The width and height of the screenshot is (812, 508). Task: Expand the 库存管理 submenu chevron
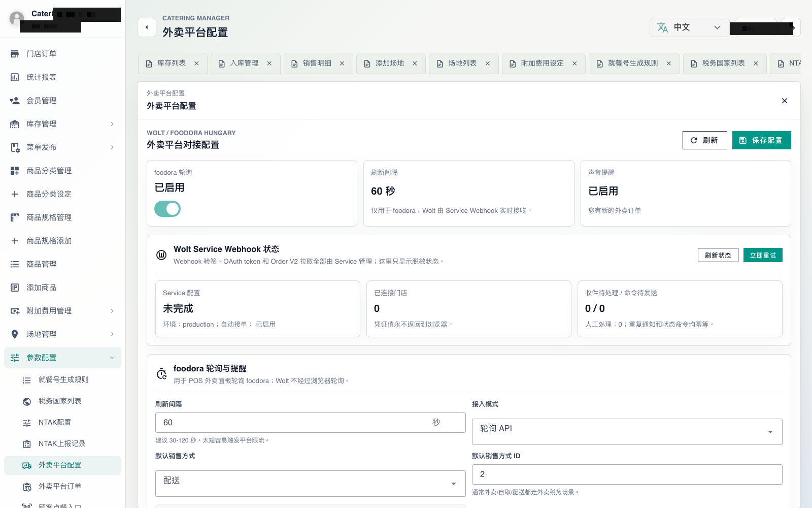click(112, 124)
